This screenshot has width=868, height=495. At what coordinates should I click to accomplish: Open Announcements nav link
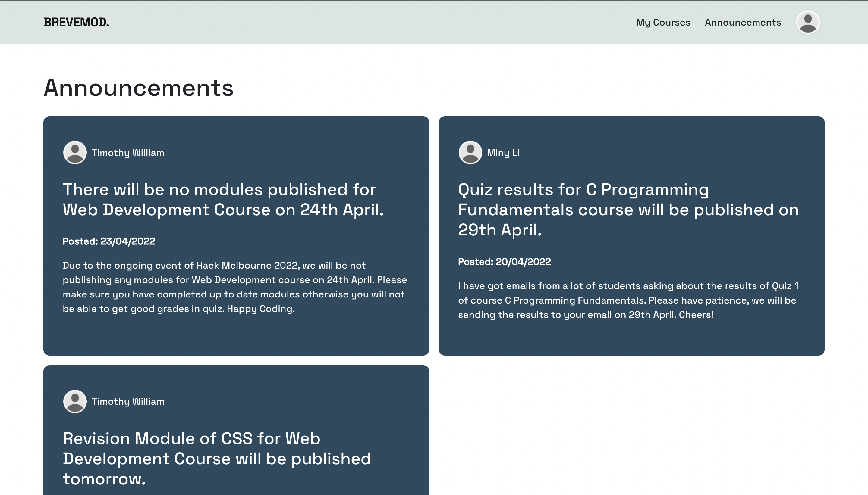742,23
